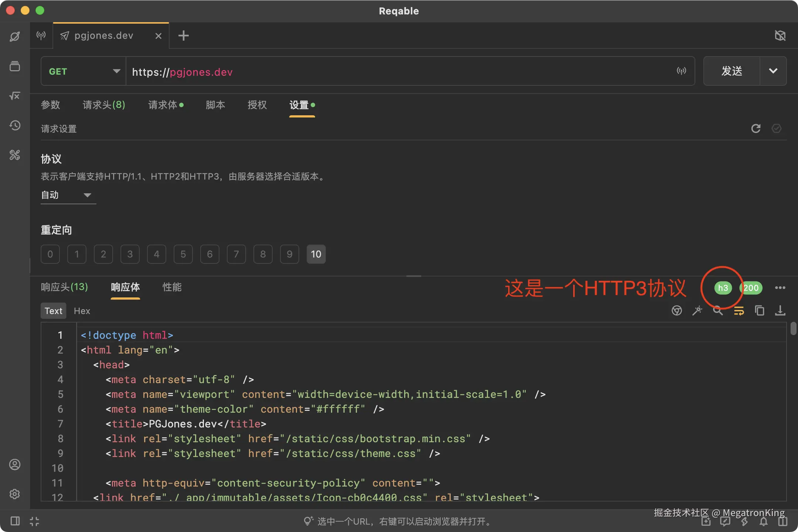The width and height of the screenshot is (798, 532).
Task: Set redirect count to 4
Action: tap(157, 254)
